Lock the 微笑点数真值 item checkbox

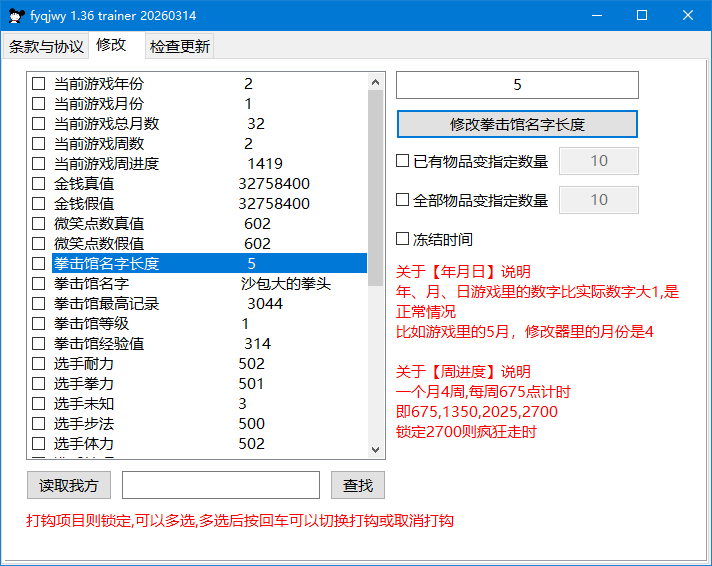39,224
